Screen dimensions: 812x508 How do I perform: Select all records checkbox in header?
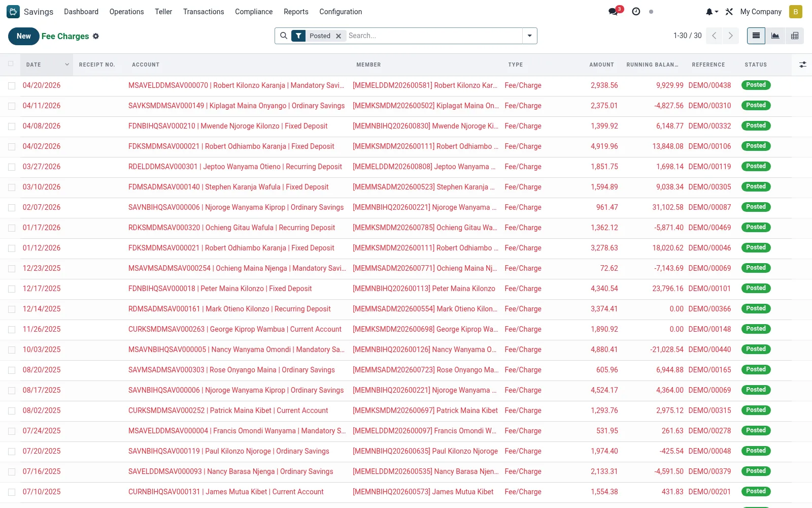(11, 64)
